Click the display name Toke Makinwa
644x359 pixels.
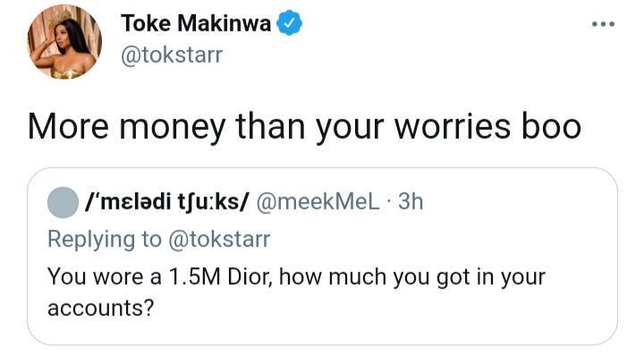[194, 25]
